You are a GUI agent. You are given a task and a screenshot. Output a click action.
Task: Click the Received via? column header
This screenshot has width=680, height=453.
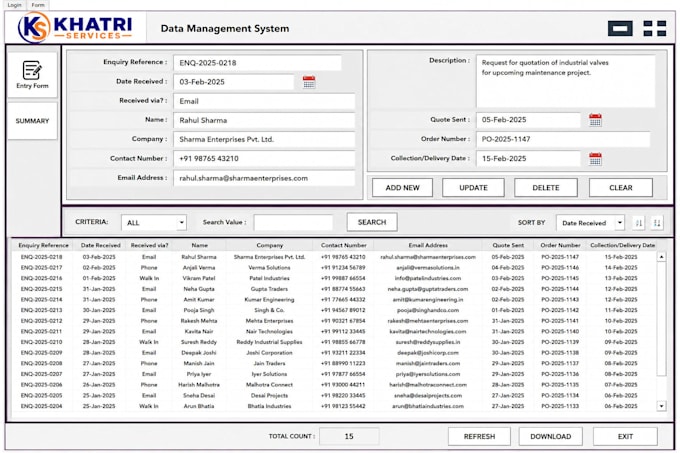click(x=149, y=245)
